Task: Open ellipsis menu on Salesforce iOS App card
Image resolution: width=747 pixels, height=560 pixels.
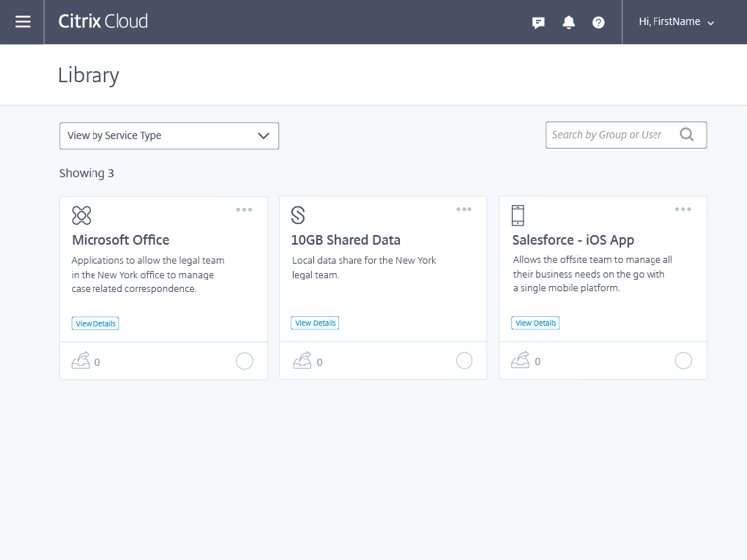Action: (683, 210)
